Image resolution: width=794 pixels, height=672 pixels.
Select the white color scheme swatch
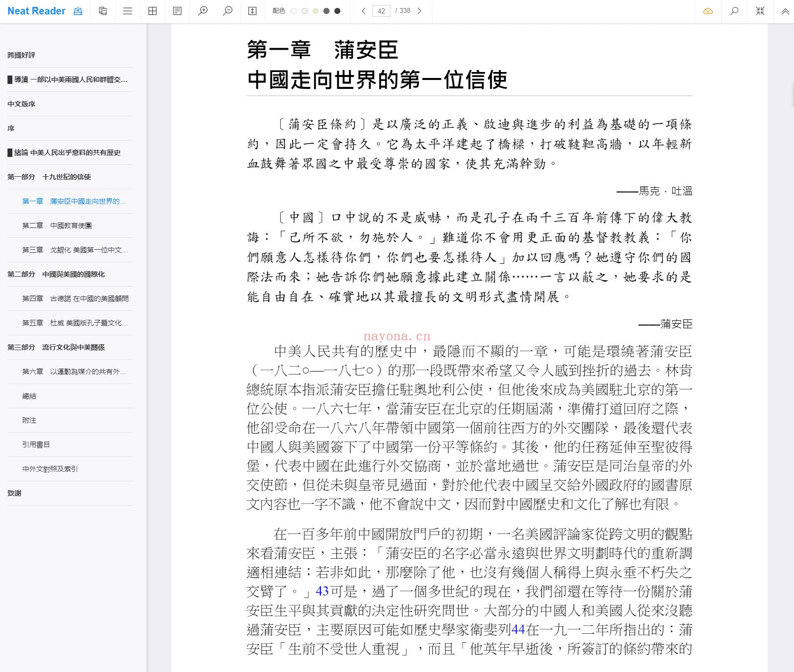pos(294,11)
